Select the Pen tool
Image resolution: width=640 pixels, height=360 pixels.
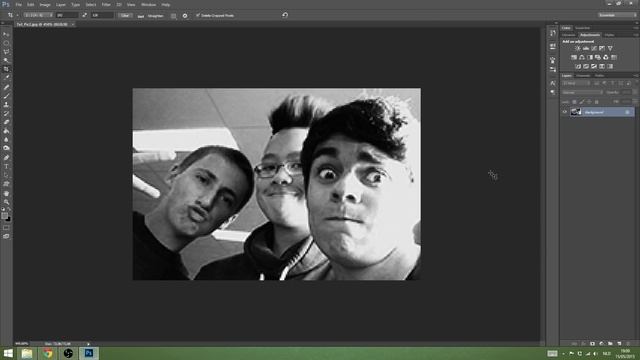tap(6, 158)
